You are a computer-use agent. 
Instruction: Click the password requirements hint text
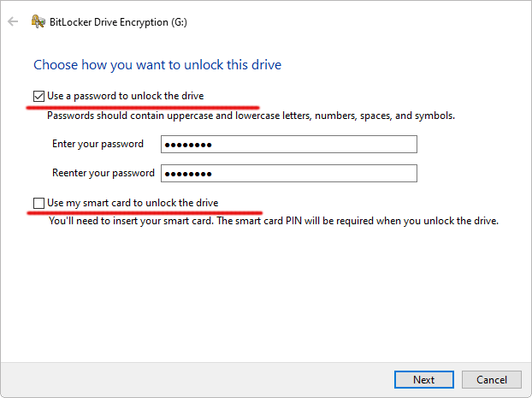pos(251,116)
